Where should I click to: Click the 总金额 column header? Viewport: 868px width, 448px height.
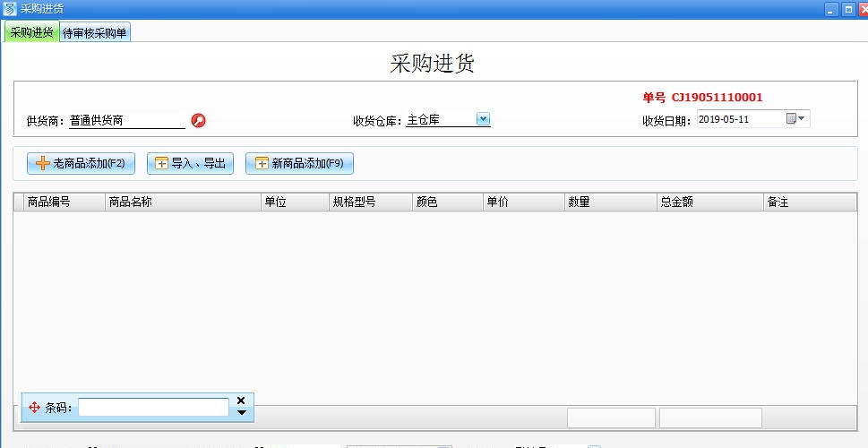point(710,202)
